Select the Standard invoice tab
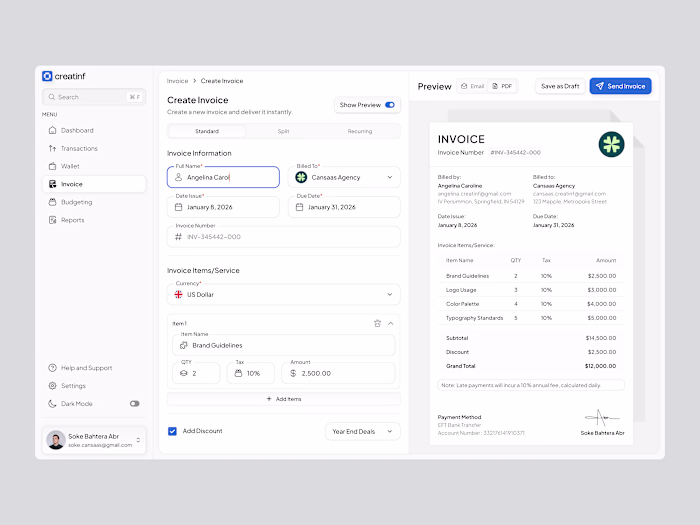Viewport: 700px width, 525px height. coord(207,131)
